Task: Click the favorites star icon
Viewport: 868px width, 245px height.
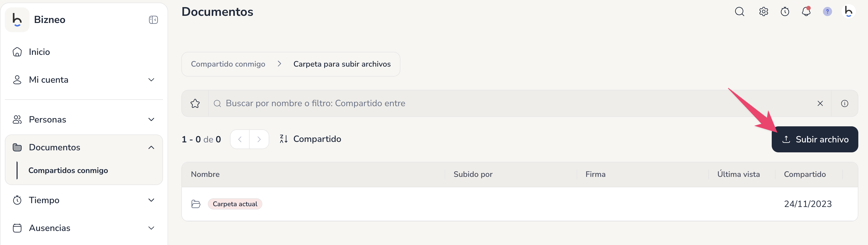Action: (x=195, y=103)
